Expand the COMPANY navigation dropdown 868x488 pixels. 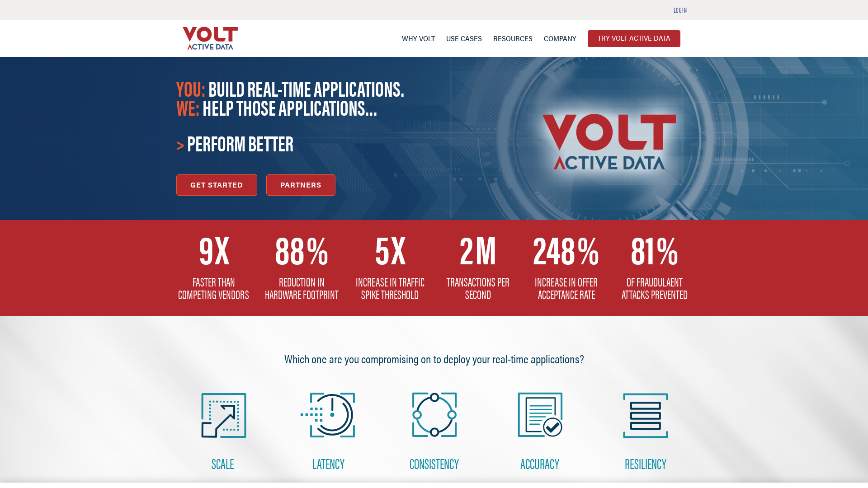coord(560,38)
